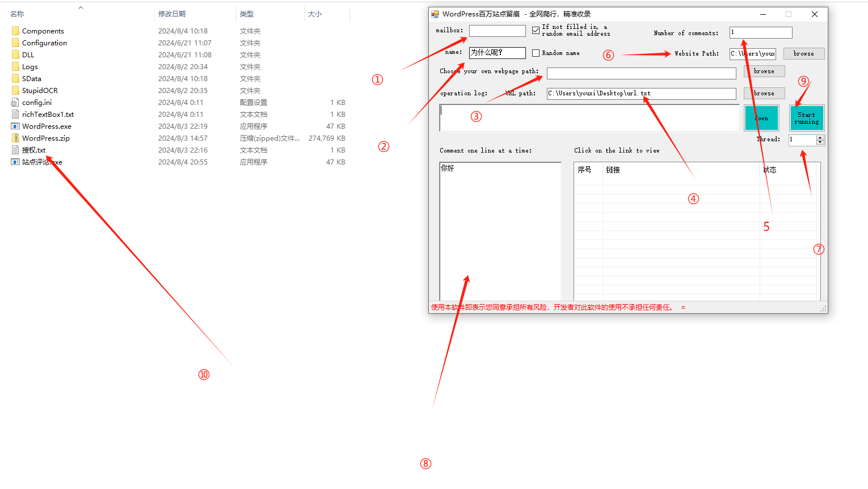This screenshot has width=868, height=489.
Task: Click the Number of comments field
Action: [761, 32]
